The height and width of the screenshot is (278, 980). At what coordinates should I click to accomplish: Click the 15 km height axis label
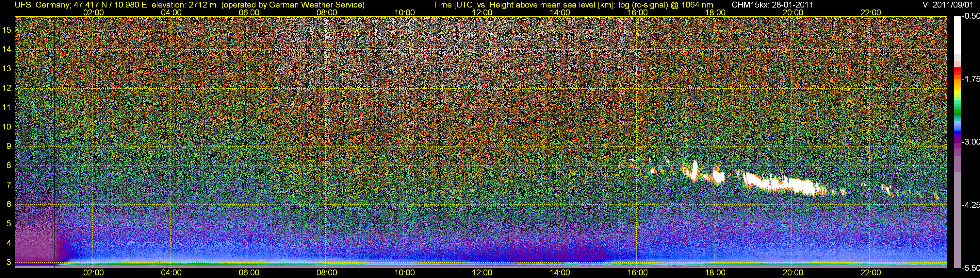click(x=8, y=30)
